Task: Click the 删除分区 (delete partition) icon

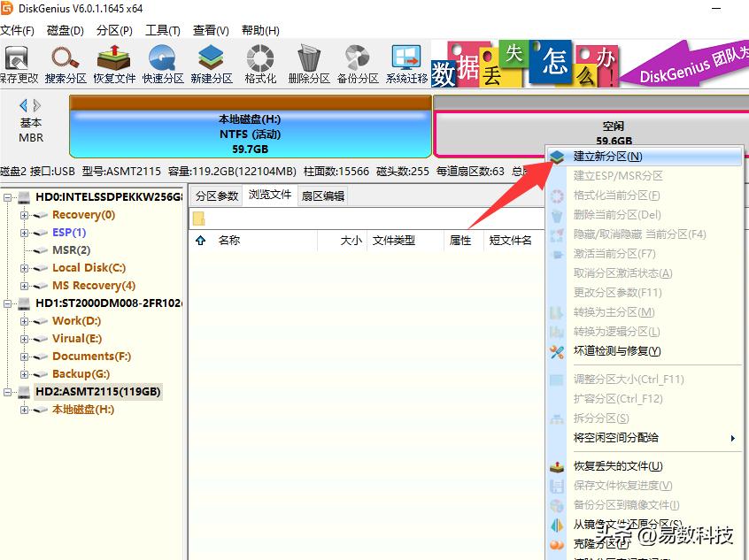Action: pos(306,60)
